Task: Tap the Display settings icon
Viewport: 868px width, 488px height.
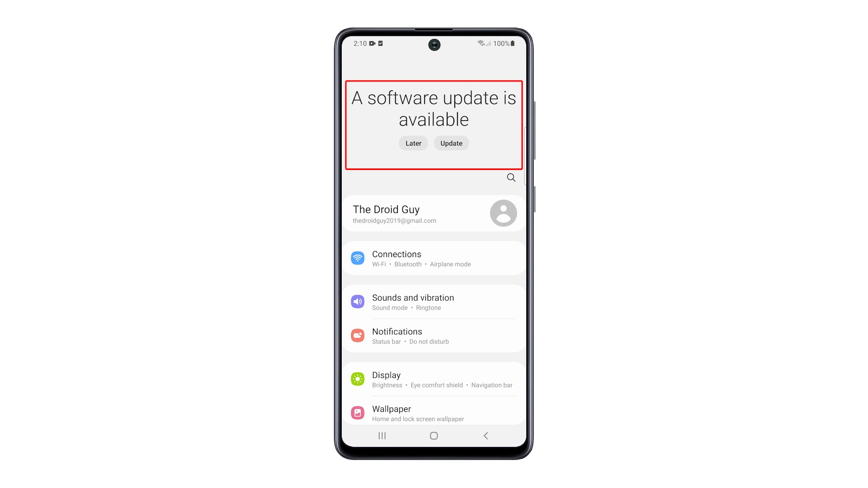Action: click(359, 378)
